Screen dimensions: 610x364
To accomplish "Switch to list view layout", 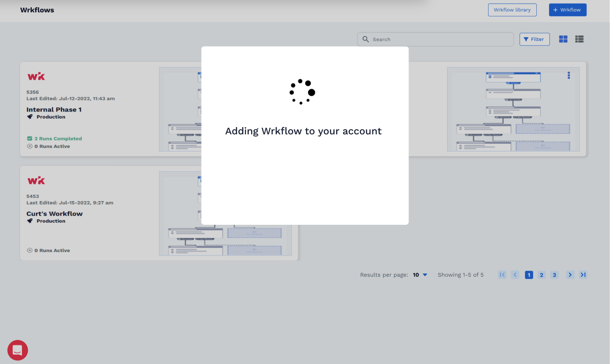I will click(579, 40).
